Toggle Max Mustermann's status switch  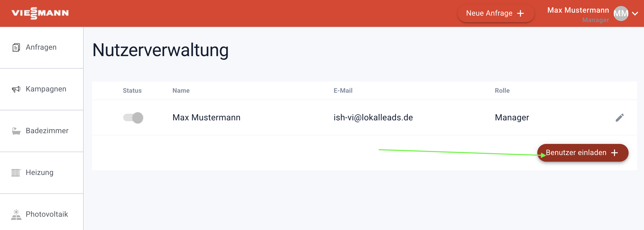tap(133, 118)
